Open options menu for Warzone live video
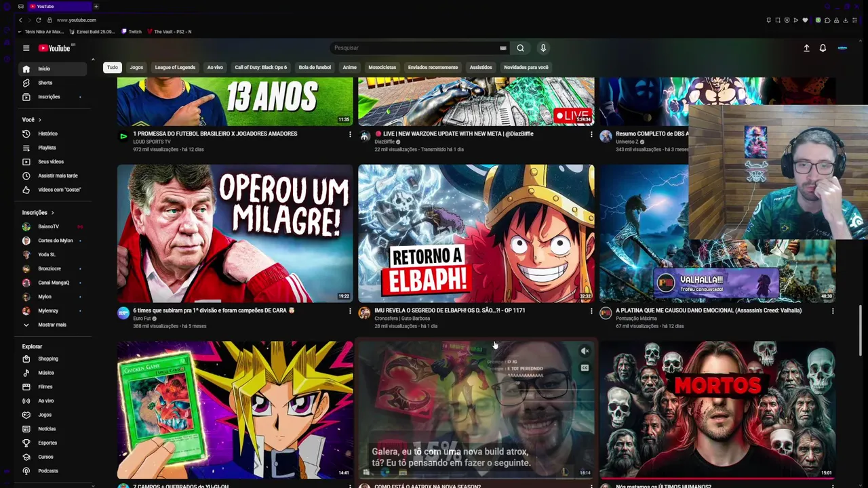Viewport: 868px width, 488px height. (591, 135)
